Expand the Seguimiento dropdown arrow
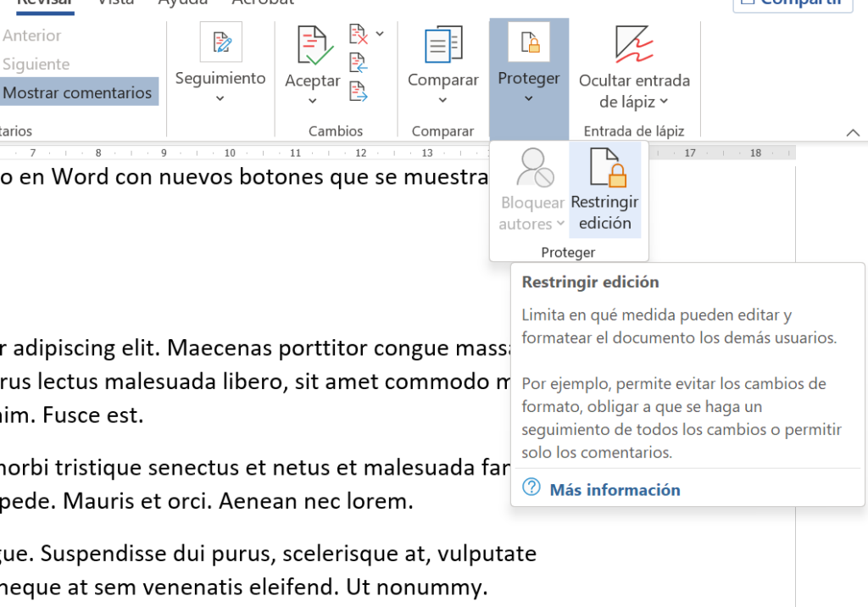 pos(220,98)
